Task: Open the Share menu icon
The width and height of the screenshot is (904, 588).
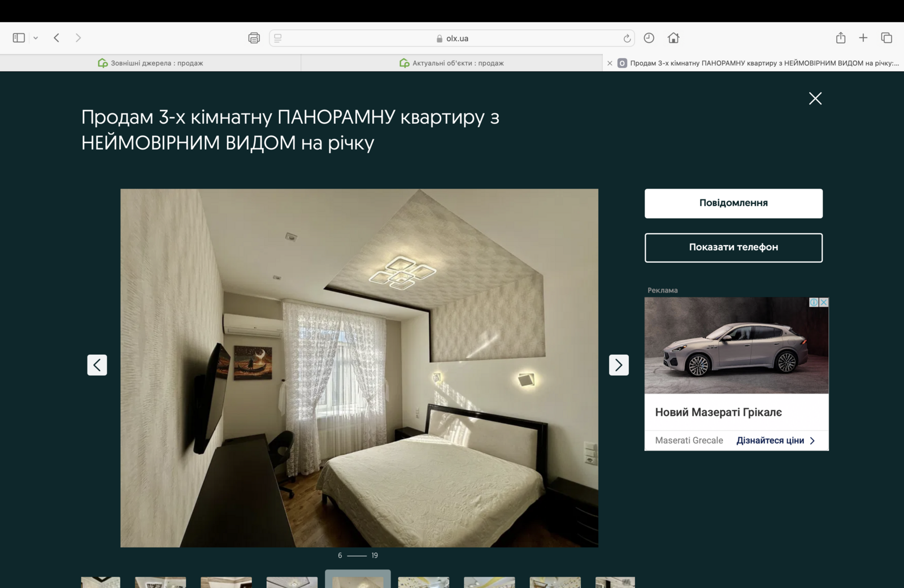Action: tap(841, 38)
